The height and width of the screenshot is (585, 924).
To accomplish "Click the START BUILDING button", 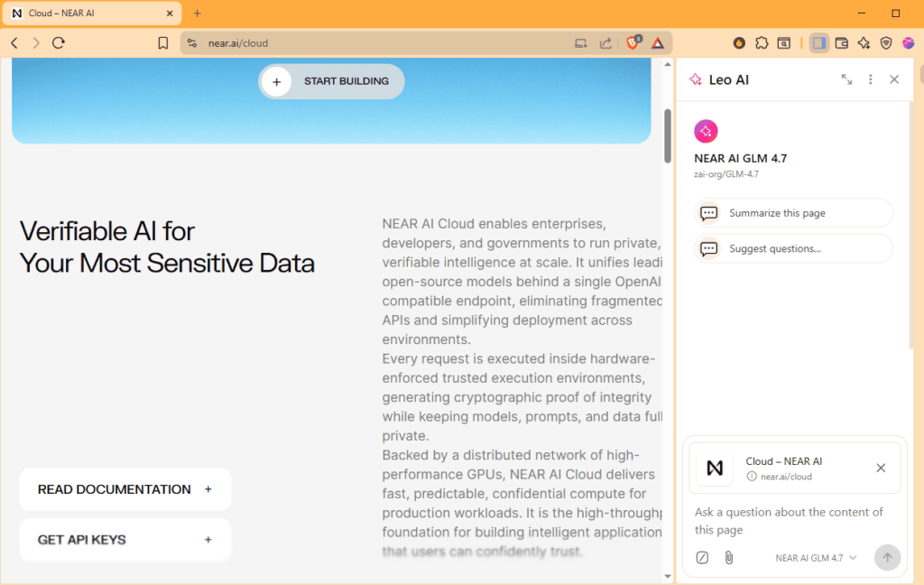I will click(x=331, y=81).
